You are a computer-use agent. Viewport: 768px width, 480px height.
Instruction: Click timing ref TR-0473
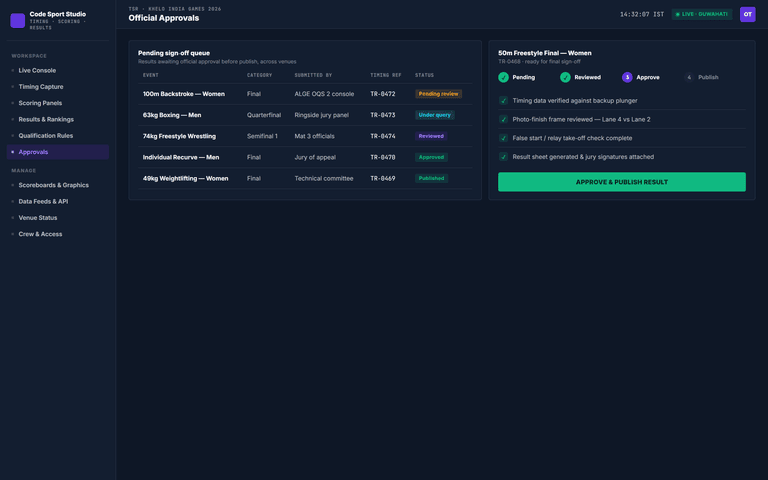pos(383,115)
